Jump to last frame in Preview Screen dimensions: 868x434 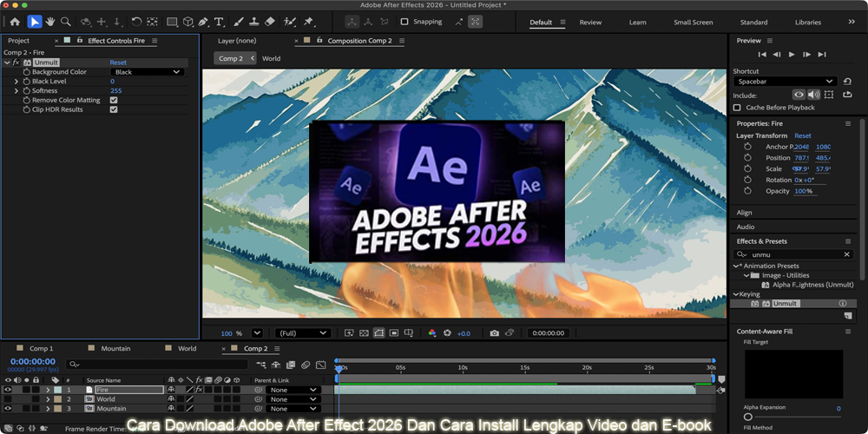pyautogui.click(x=822, y=54)
